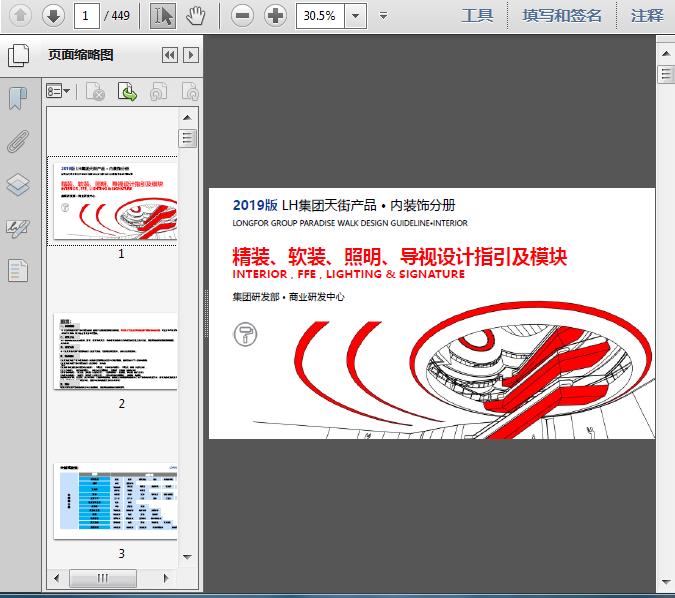Open the signatures panel
The image size is (675, 598).
18,228
